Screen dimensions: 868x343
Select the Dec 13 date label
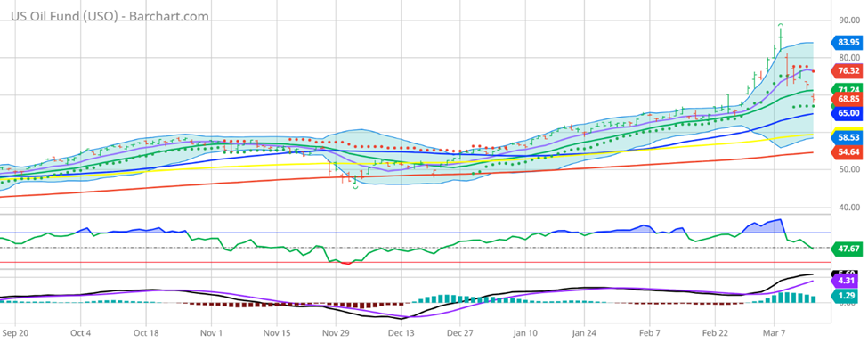[401, 333]
